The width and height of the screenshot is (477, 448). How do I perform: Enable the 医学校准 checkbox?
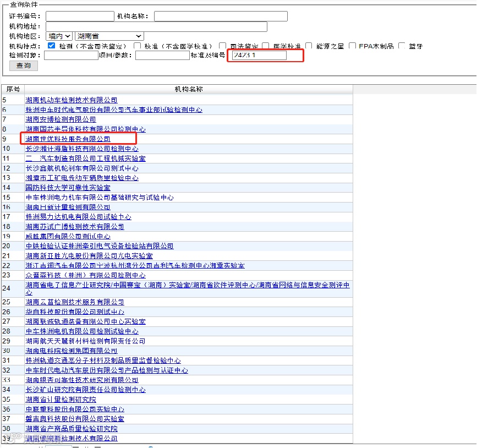[x=266, y=46]
